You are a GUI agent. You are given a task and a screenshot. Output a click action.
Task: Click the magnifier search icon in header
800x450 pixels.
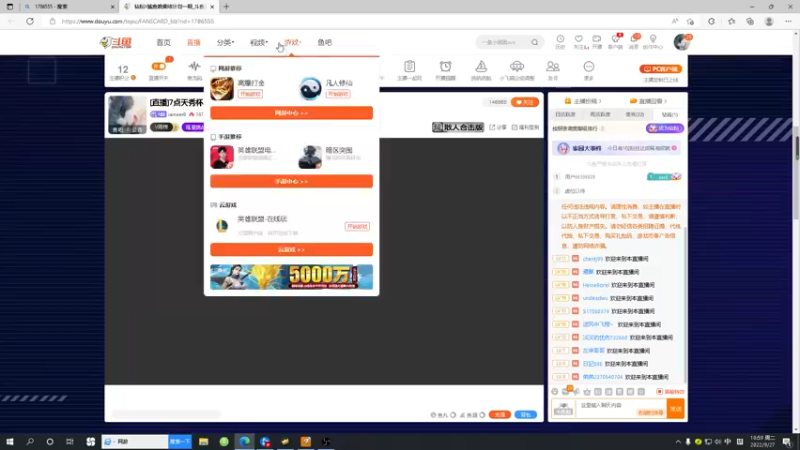click(x=534, y=42)
